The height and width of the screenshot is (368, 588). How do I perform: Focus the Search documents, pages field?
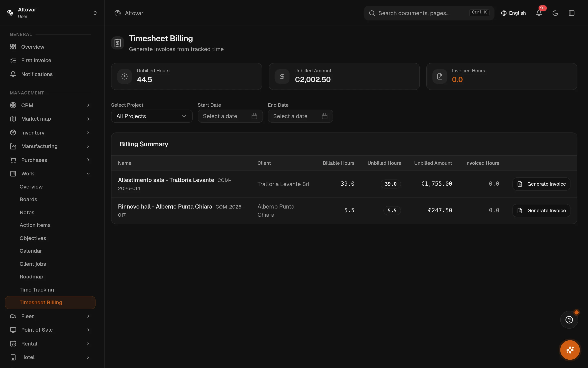point(429,13)
